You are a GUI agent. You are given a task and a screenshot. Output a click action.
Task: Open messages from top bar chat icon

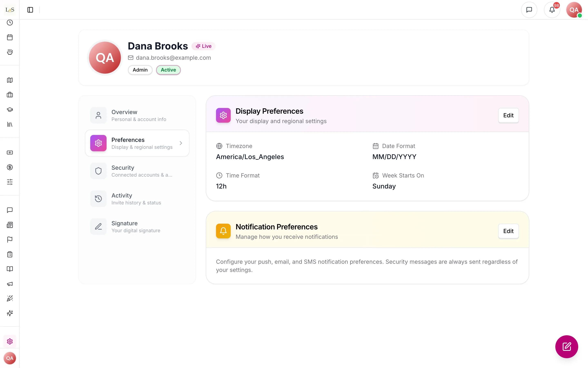529,10
